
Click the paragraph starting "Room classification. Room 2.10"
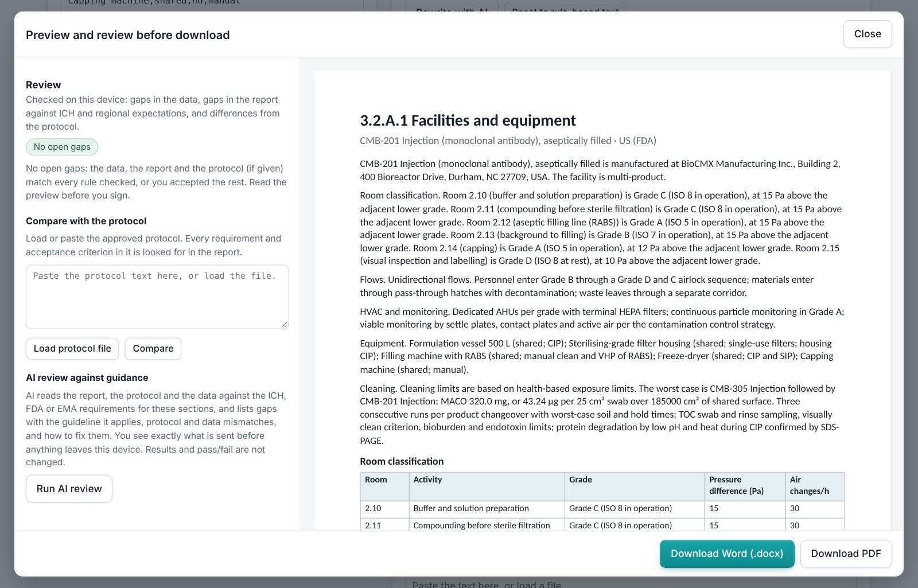click(x=601, y=228)
